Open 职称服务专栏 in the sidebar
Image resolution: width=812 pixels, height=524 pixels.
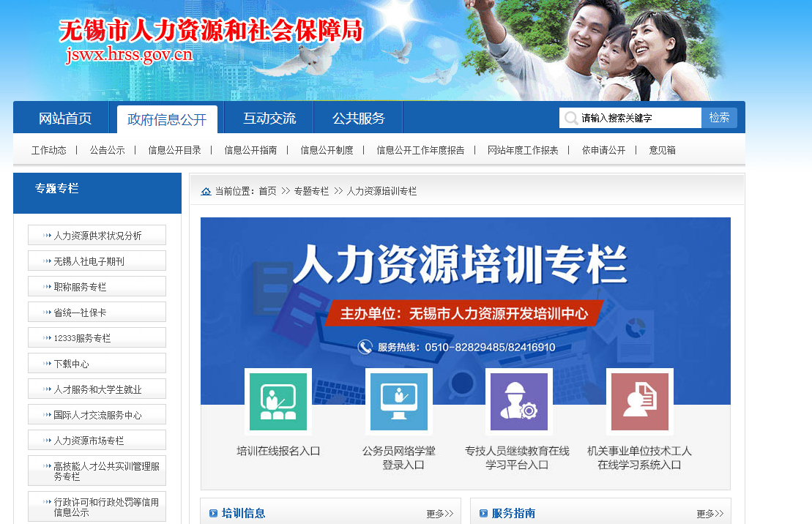pyautogui.click(x=80, y=287)
